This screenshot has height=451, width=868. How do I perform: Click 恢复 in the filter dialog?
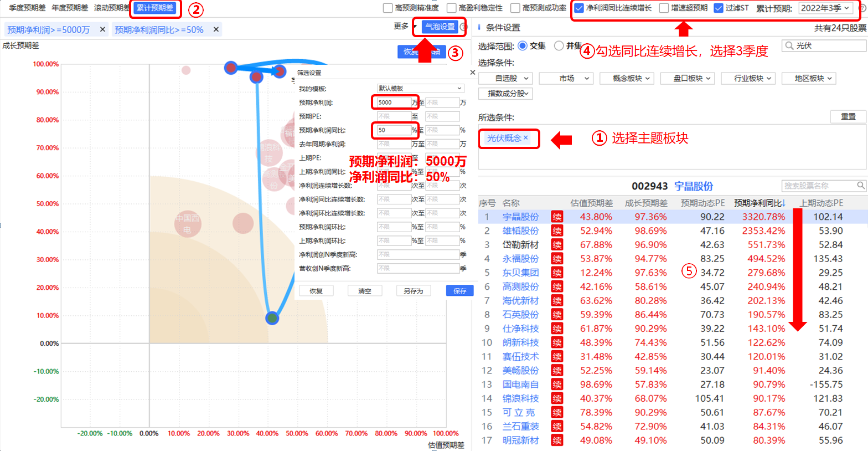[x=316, y=291]
